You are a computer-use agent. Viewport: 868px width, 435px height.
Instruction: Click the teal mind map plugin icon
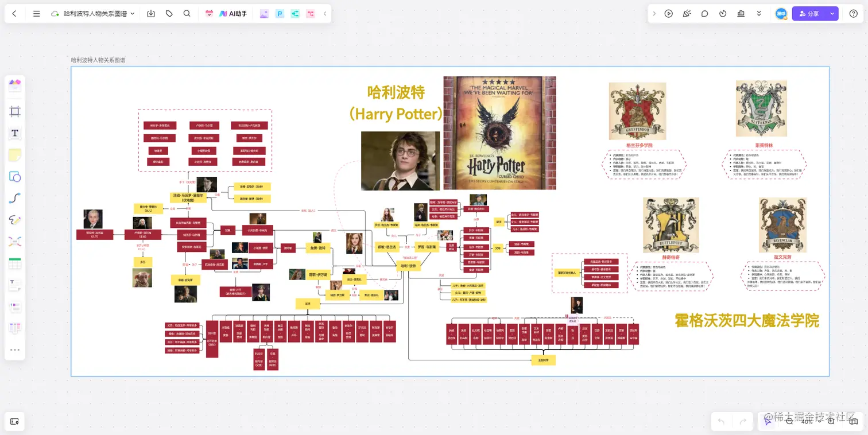pos(295,14)
